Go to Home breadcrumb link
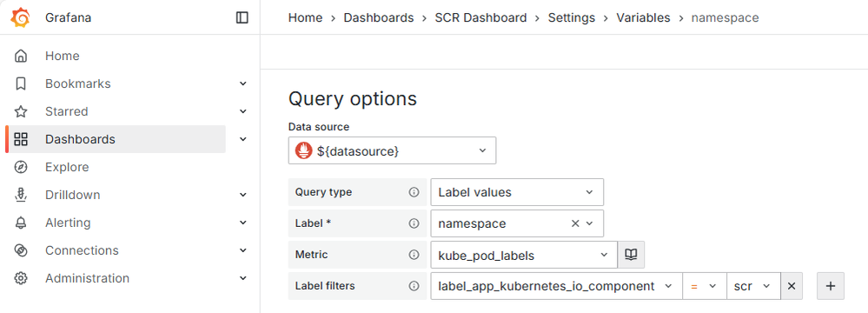The width and height of the screenshot is (868, 313). pyautogui.click(x=305, y=17)
